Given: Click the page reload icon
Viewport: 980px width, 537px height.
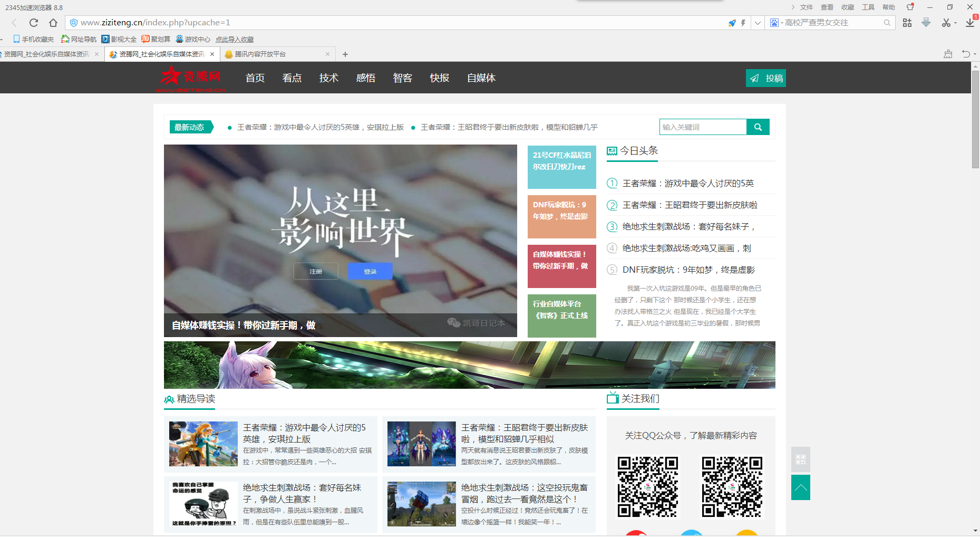Looking at the screenshot, I should coord(34,23).
